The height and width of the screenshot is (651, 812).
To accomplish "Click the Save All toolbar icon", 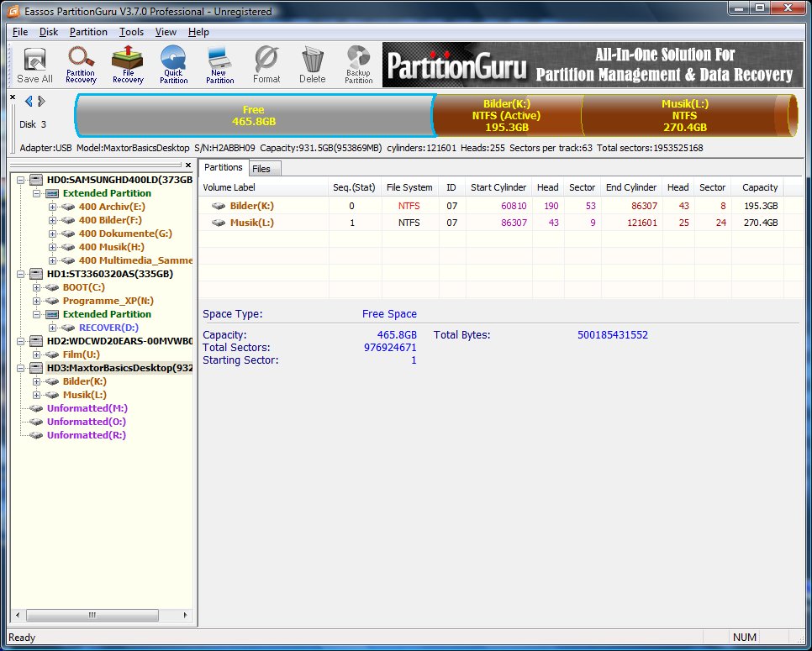I will [x=34, y=65].
